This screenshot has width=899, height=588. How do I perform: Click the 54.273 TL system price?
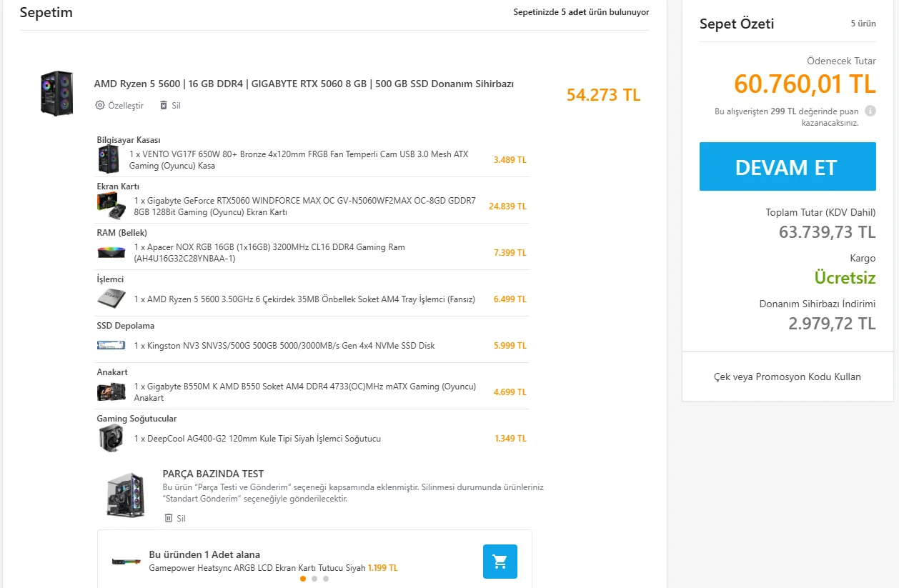(604, 95)
